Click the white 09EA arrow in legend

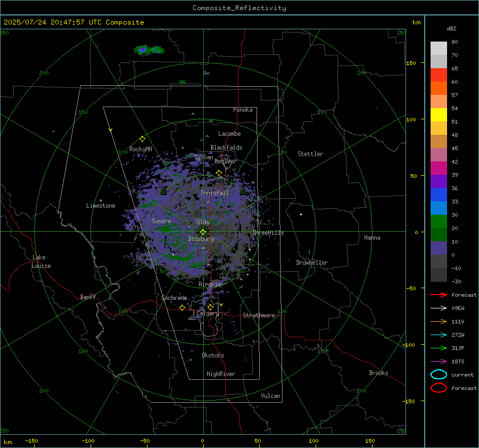click(439, 308)
